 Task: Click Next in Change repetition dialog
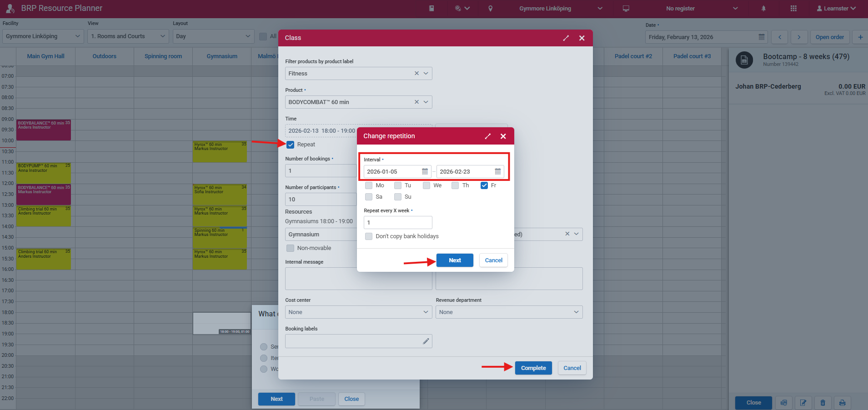click(455, 260)
